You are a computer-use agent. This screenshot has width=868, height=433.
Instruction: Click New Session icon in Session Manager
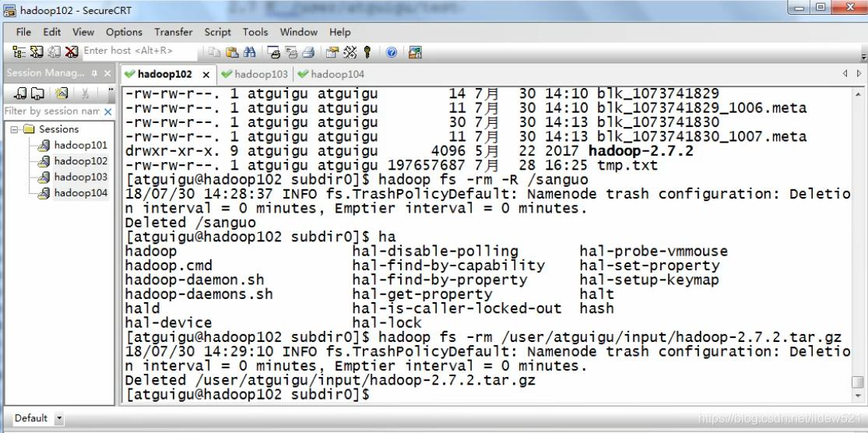coord(61,93)
